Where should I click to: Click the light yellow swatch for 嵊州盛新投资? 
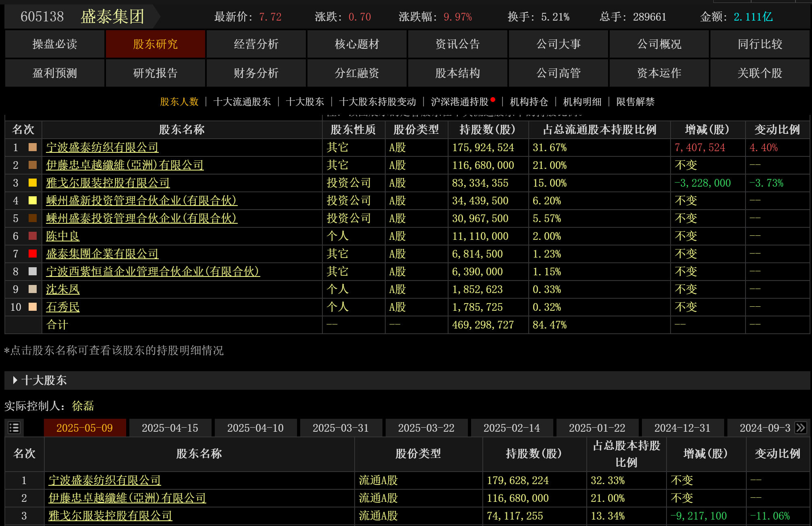33,200
